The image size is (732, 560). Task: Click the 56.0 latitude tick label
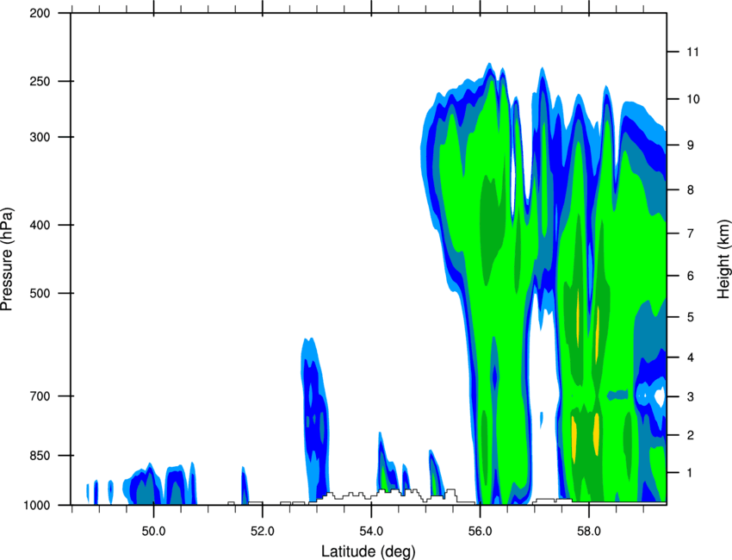(x=480, y=531)
